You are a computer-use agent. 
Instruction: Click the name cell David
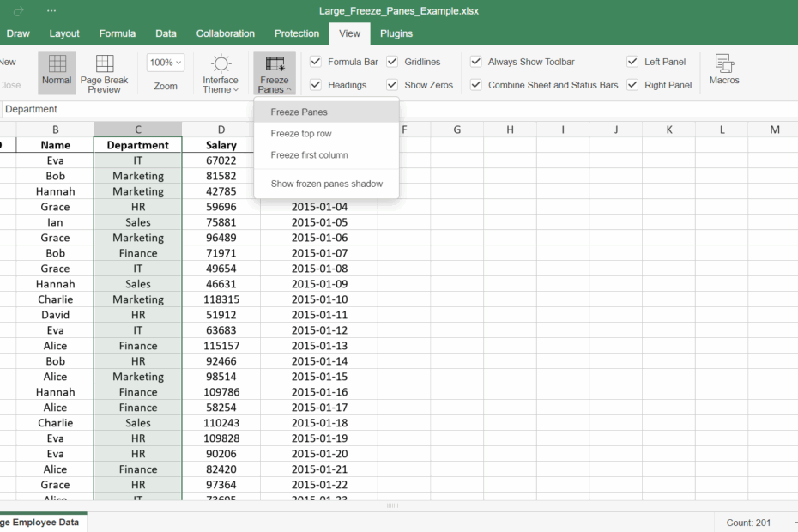56,315
